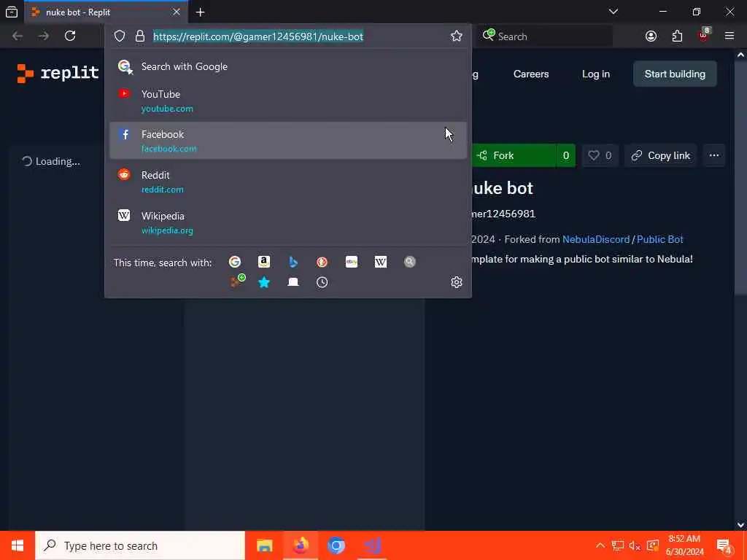747x560 pixels.
Task: Open File Explorer from taskbar
Action: [x=264, y=545]
